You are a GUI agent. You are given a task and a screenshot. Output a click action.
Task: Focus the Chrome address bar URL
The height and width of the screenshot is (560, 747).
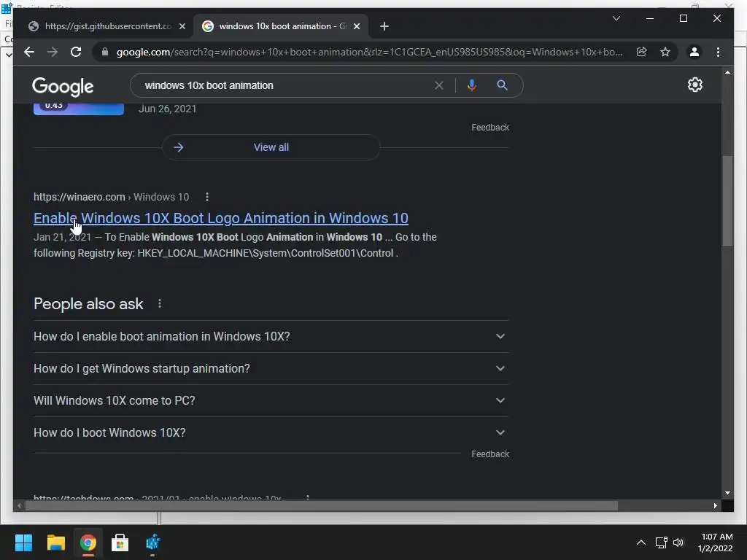click(x=369, y=52)
